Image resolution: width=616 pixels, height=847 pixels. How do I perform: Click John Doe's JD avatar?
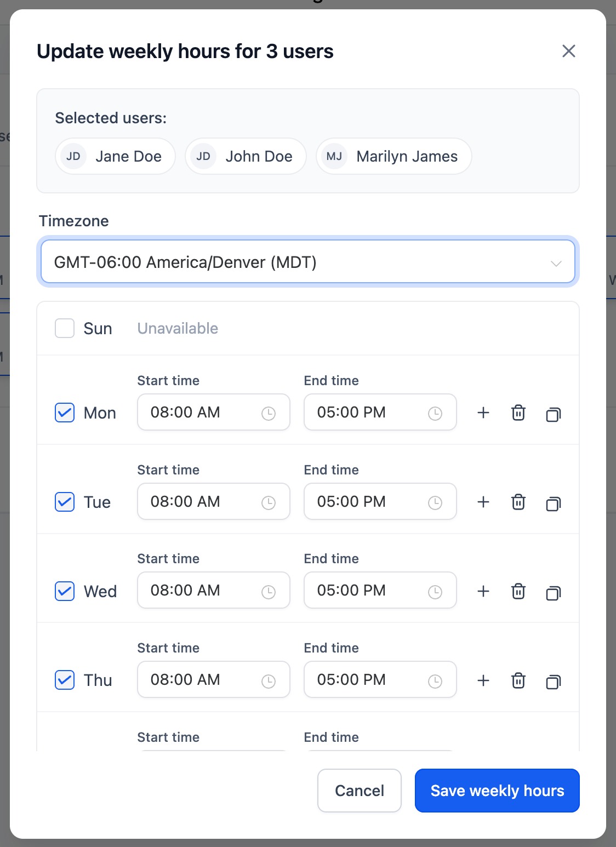pos(203,156)
